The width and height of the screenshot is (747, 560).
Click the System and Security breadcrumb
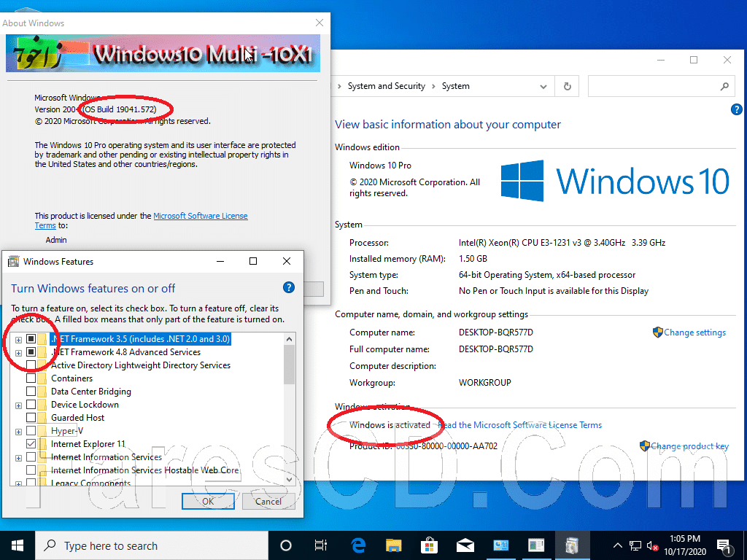click(x=386, y=86)
